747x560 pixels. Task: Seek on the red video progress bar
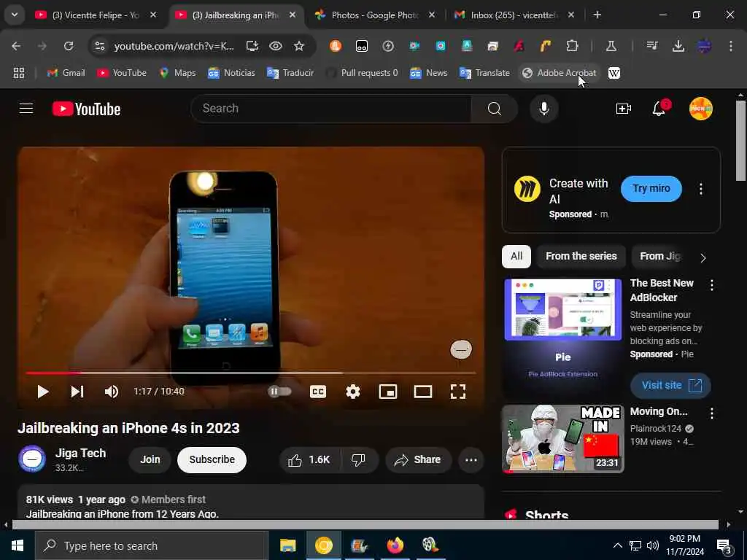point(251,373)
